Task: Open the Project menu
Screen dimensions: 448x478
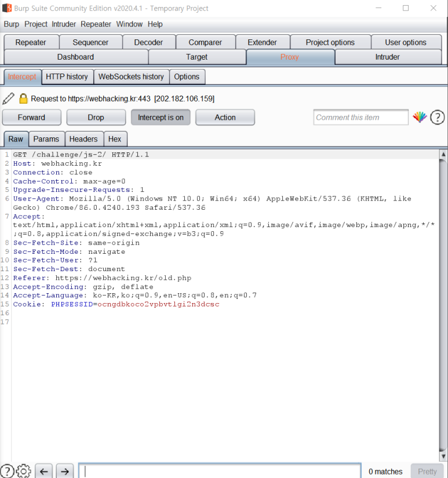Action: click(36, 24)
